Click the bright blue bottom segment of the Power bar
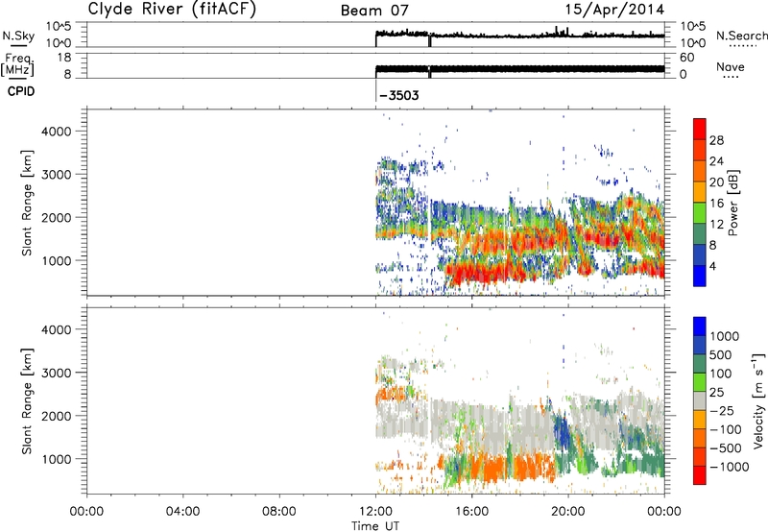Image resolution: width=768 pixels, height=532 pixels. click(x=700, y=277)
